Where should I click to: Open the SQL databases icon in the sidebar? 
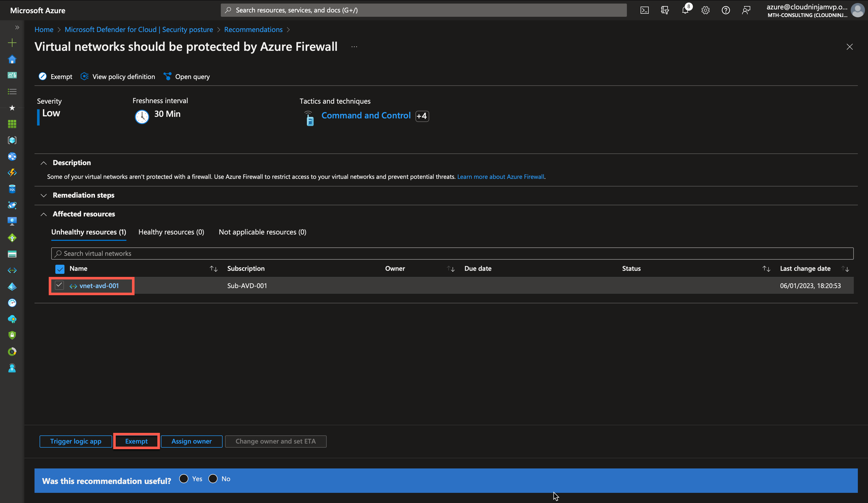12,189
